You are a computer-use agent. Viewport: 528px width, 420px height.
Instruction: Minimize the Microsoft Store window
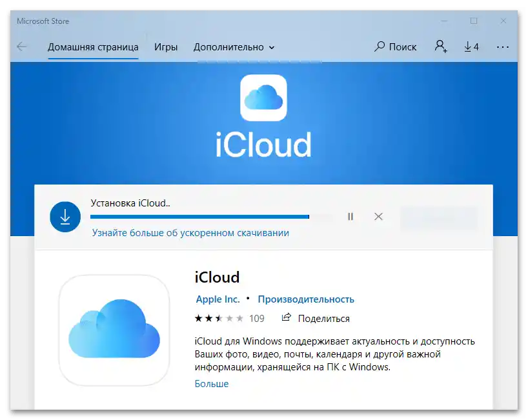pyautogui.click(x=444, y=21)
